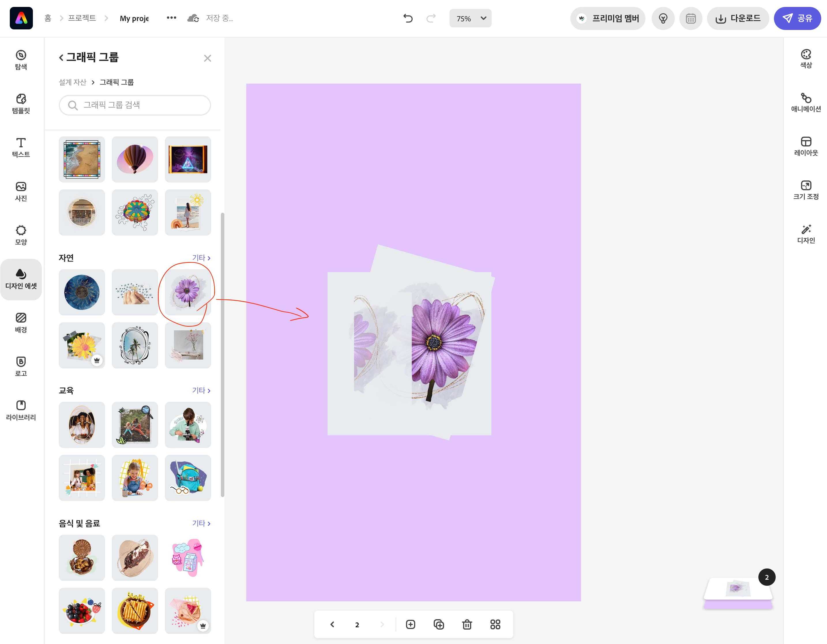Expand more nature (자연) graphics
The width and height of the screenshot is (827, 644).
coord(201,258)
